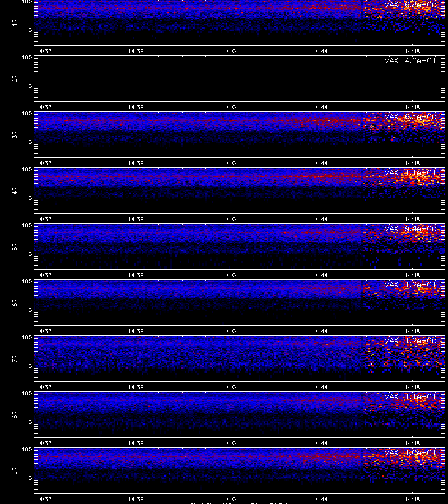The width and height of the screenshot is (448, 504).
Task: Select 'MAX: 1.2e+01' in panel 6R
Action: [410, 285]
